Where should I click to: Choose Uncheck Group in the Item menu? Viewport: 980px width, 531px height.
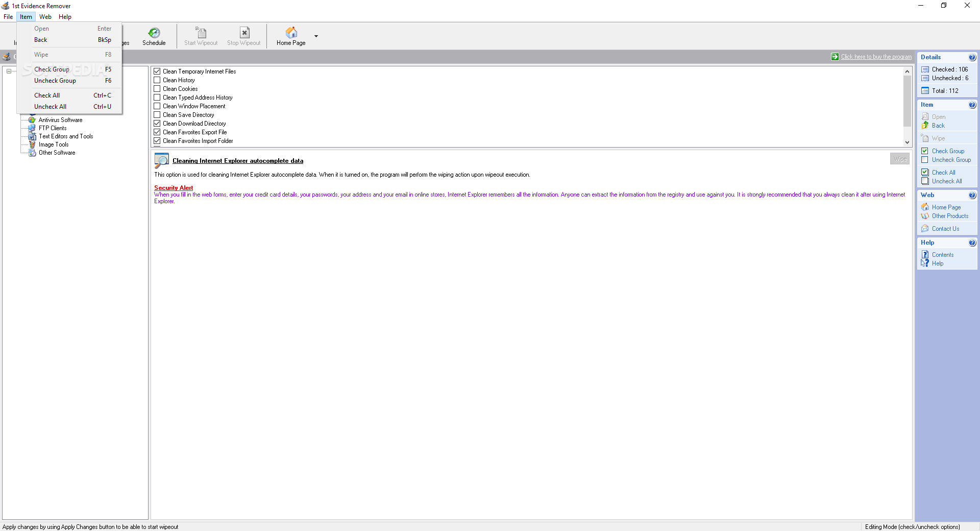(69, 81)
